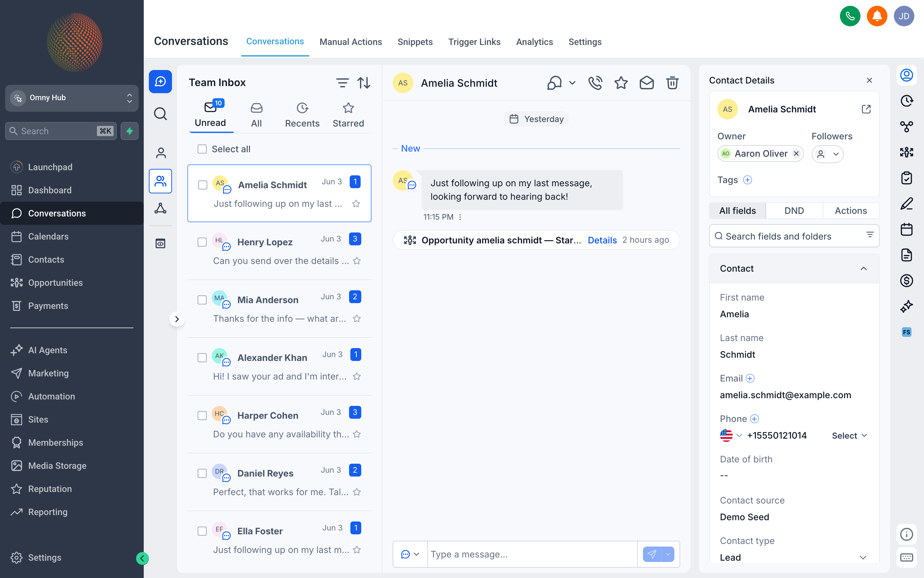Check the Ella Foster conversation checkbox
The image size is (924, 578).
(202, 531)
